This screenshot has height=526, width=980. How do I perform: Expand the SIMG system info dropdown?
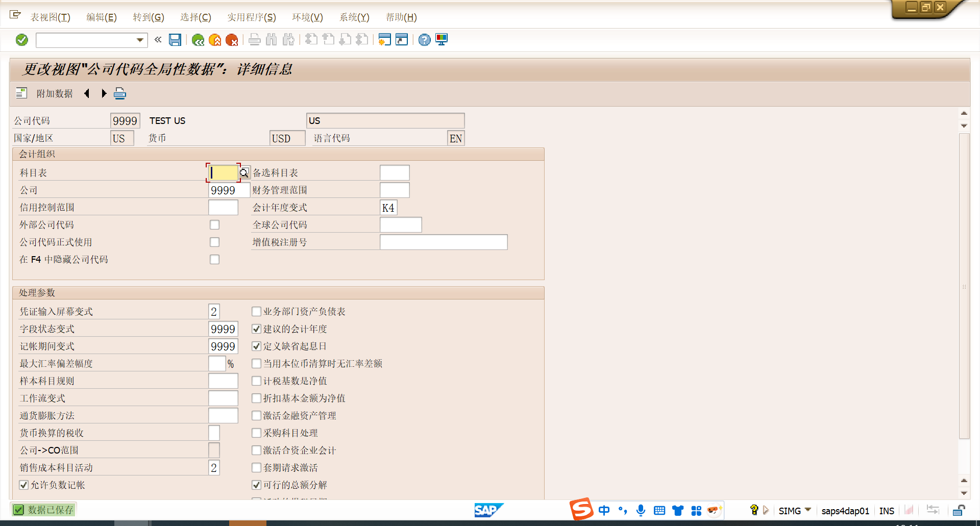click(x=808, y=510)
